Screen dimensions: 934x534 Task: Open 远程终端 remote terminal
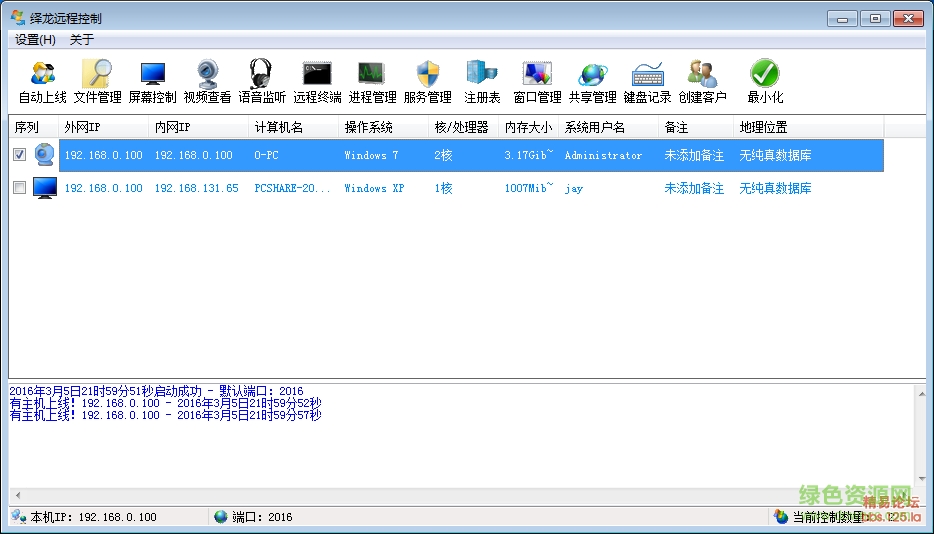(x=317, y=81)
